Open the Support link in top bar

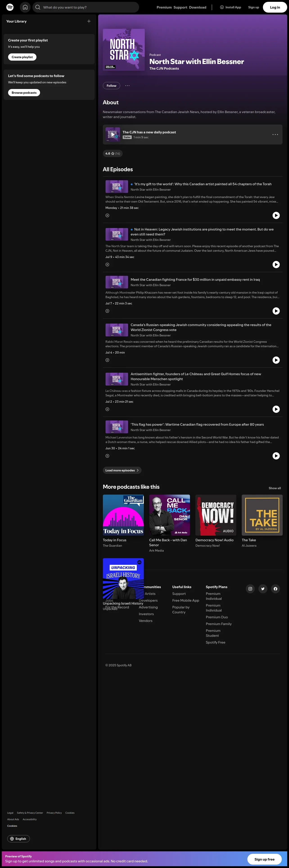(x=180, y=7)
